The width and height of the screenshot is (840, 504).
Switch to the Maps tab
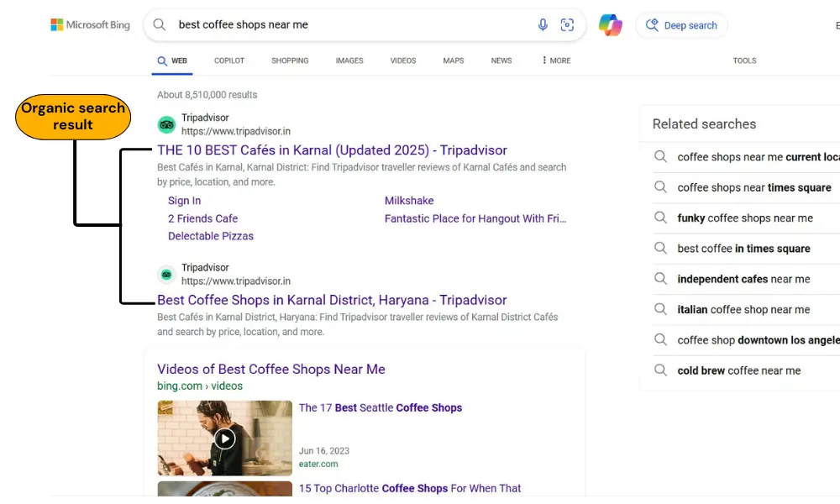[x=454, y=60]
